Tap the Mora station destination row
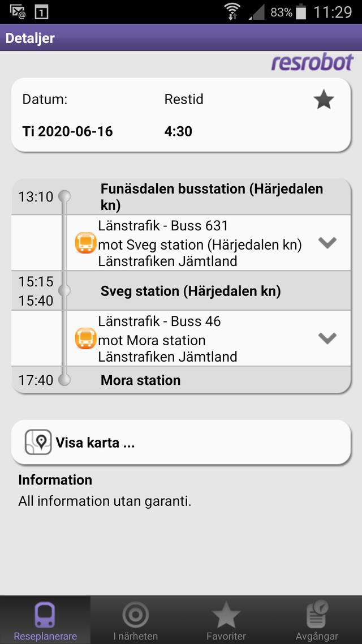The width and height of the screenshot is (362, 644). click(141, 380)
